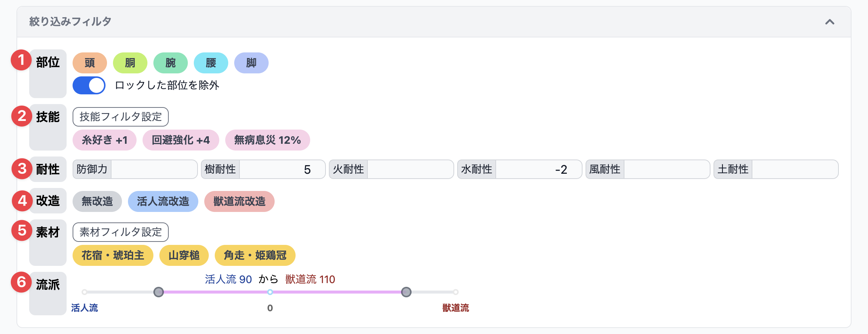Select the 頭 body part chip
This screenshot has width=868, height=334.
[90, 63]
